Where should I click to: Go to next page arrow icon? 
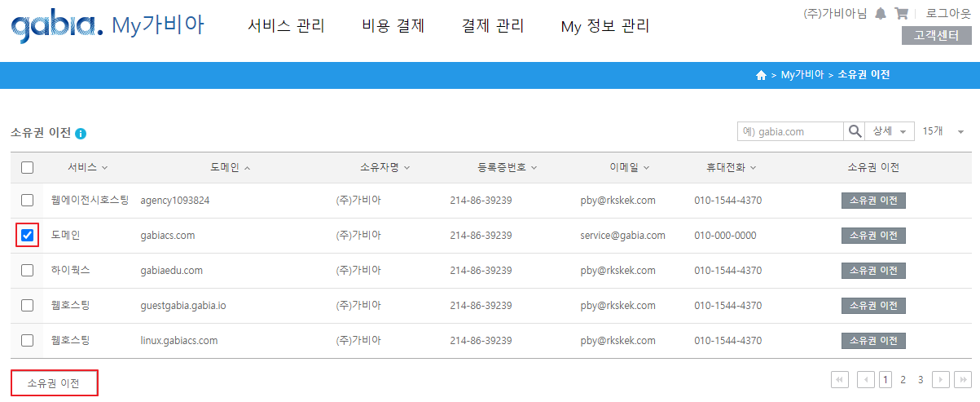(x=941, y=379)
